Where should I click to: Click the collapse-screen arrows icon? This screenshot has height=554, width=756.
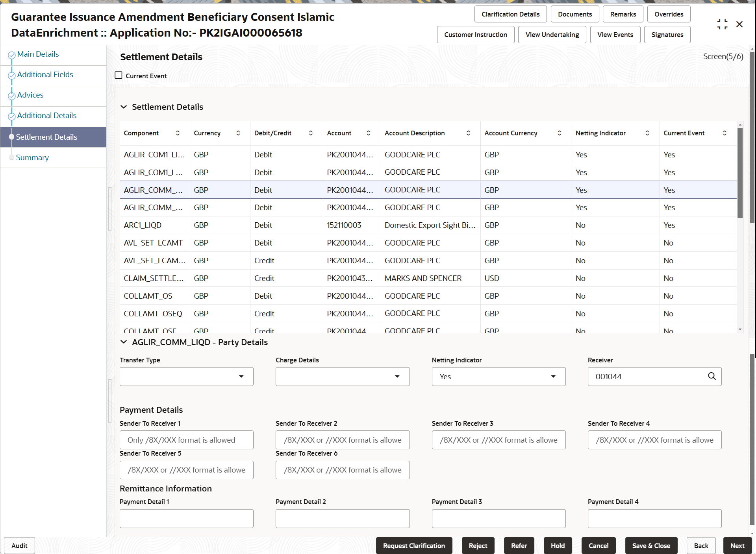click(722, 24)
